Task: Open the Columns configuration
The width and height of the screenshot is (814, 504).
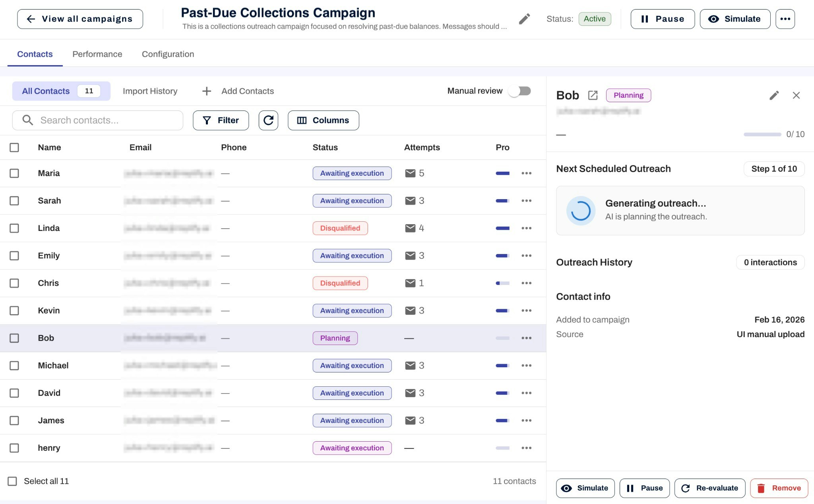Action: [323, 120]
